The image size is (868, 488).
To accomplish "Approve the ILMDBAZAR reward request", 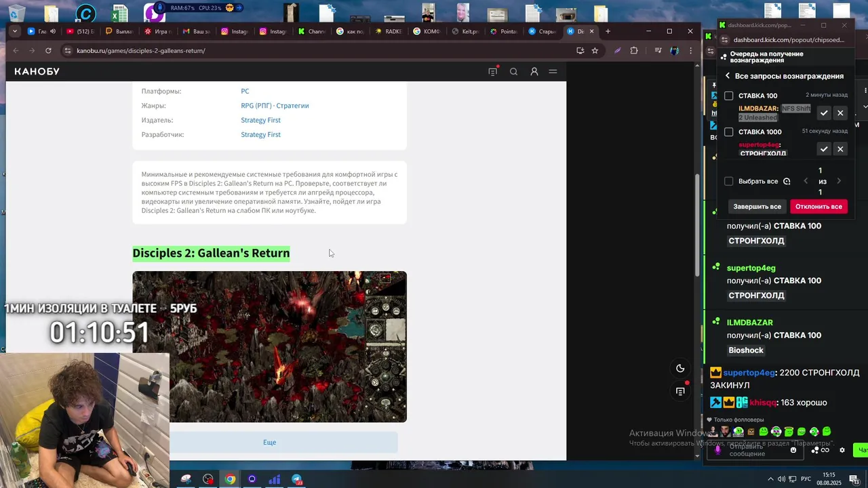I will click(824, 113).
